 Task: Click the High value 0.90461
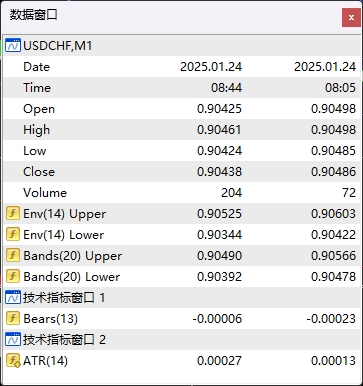219,130
